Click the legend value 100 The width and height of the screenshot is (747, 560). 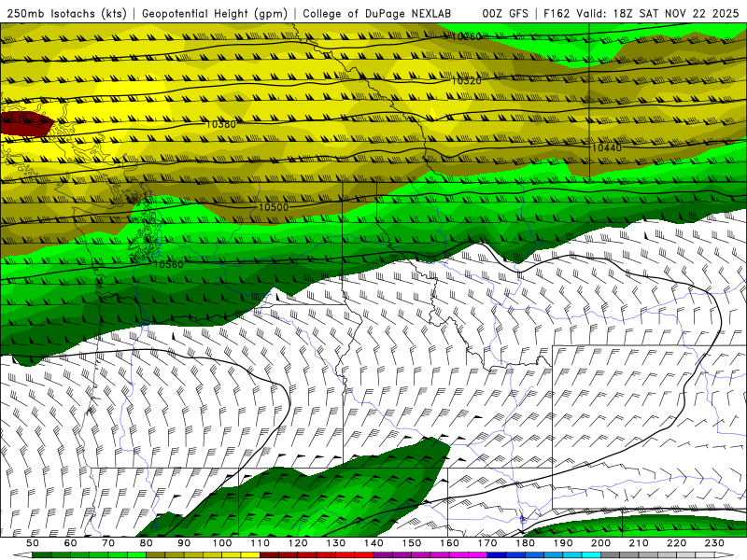click(x=222, y=543)
